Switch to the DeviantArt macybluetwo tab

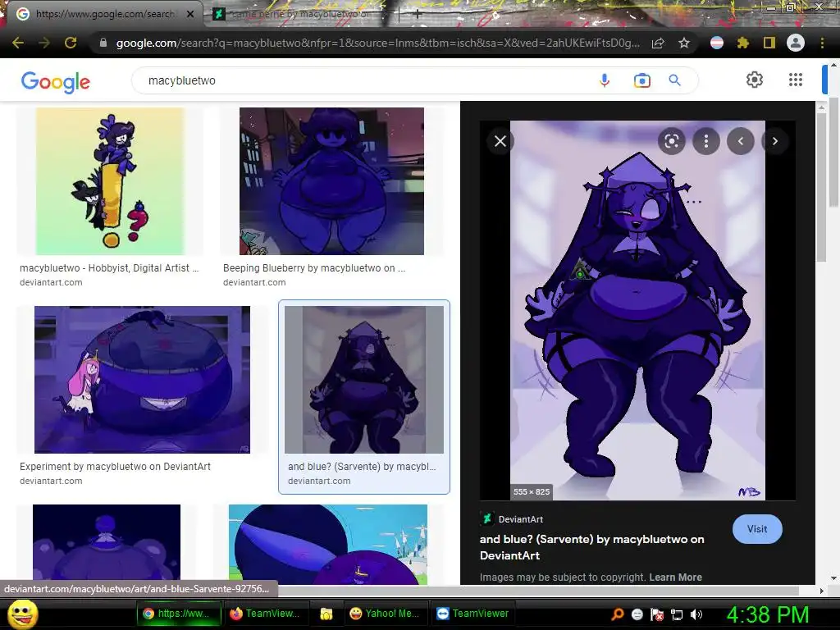pos(297,14)
